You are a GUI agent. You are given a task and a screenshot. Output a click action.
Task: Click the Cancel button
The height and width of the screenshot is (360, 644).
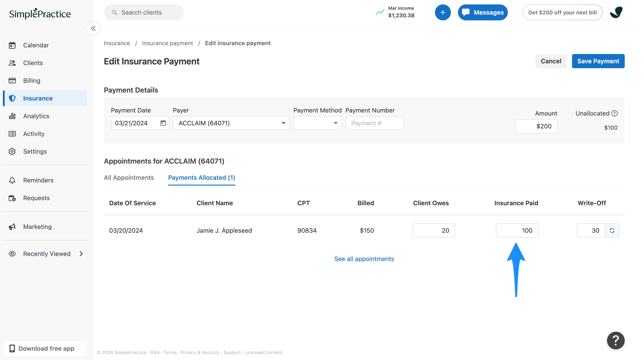click(x=551, y=61)
